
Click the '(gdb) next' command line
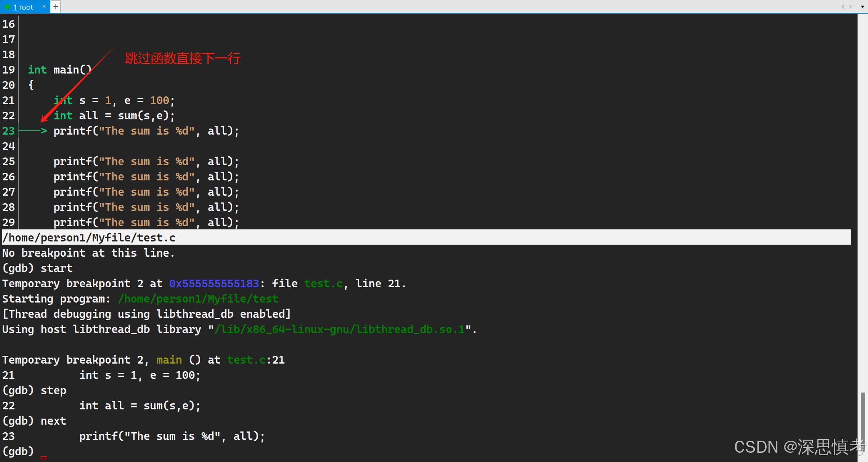(x=34, y=421)
